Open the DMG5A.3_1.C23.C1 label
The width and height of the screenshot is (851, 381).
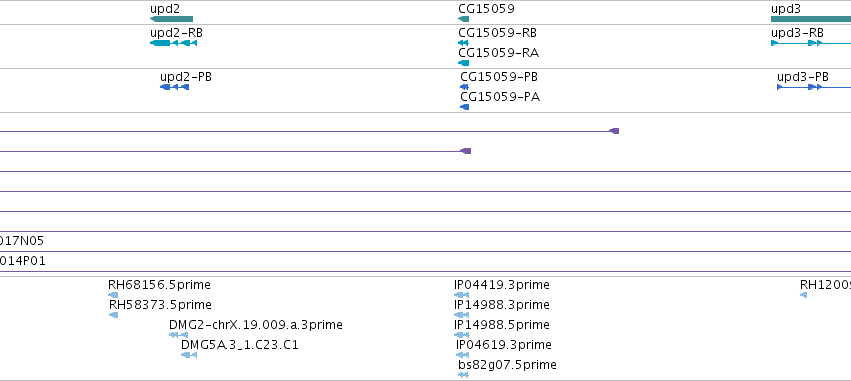[240, 345]
